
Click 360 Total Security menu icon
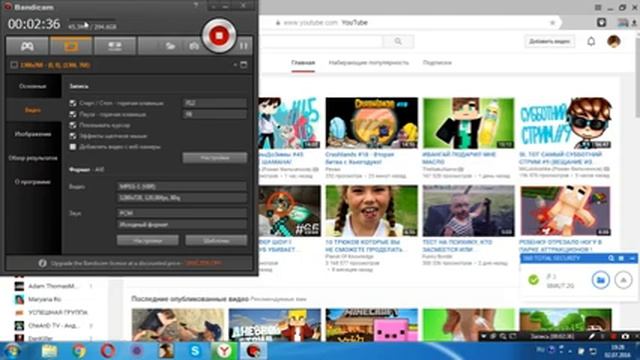click(621, 258)
